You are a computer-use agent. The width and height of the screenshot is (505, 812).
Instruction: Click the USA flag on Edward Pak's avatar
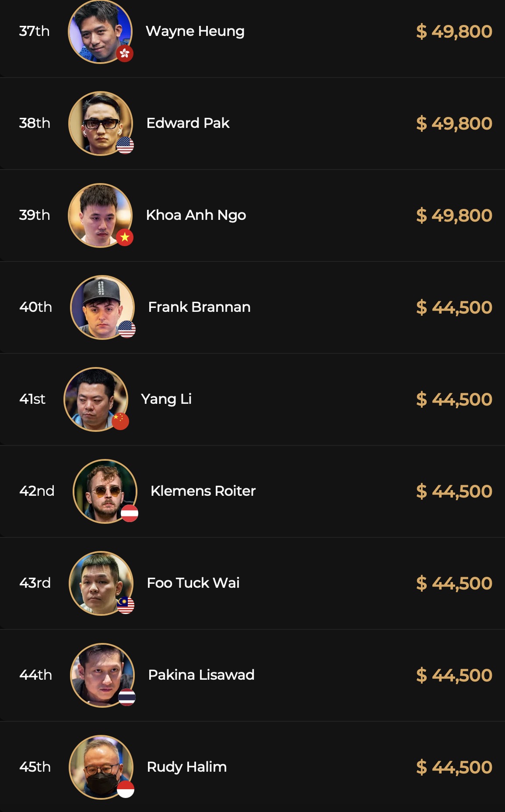(x=125, y=145)
